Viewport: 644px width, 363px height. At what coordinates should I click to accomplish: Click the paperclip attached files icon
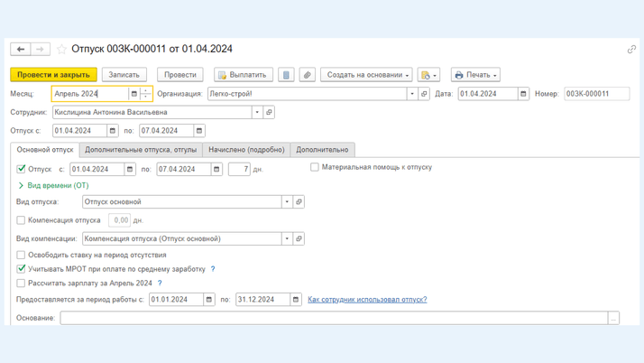(308, 75)
